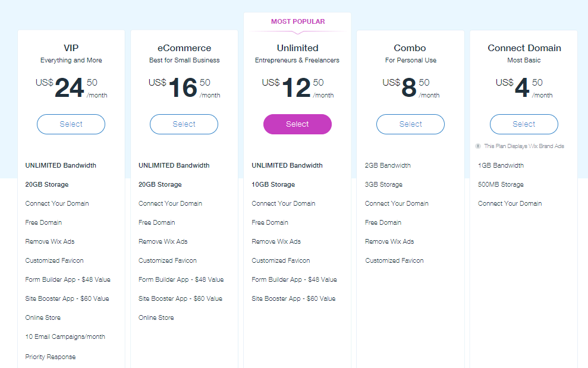Click the info icon beside Wix Brand Ads note
The height and width of the screenshot is (368, 588).
pos(478,146)
